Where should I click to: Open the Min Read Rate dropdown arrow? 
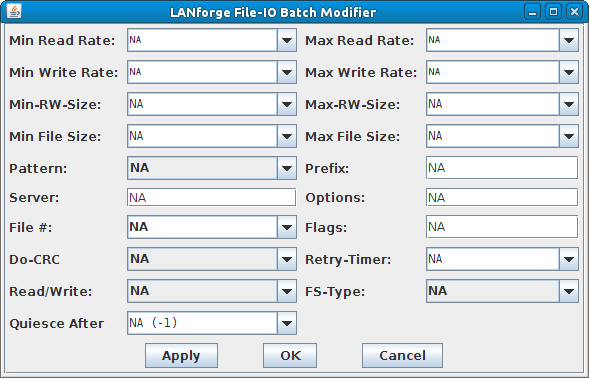[287, 40]
